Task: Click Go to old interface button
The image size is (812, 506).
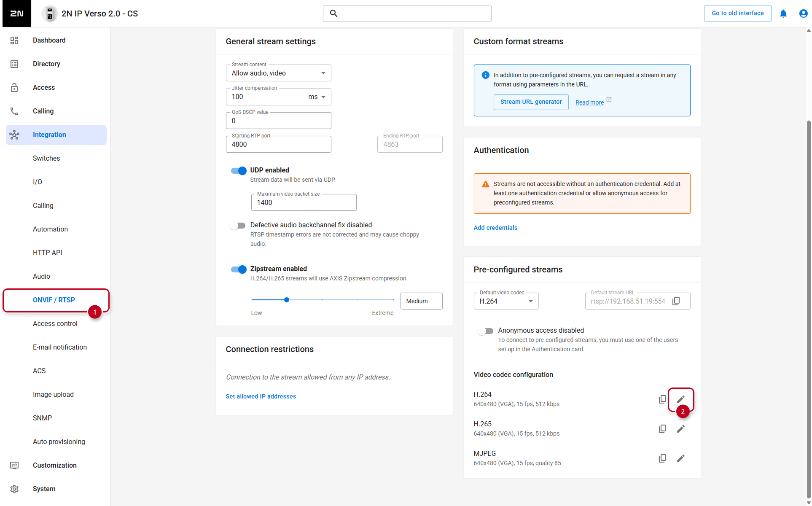Action: [x=737, y=13]
